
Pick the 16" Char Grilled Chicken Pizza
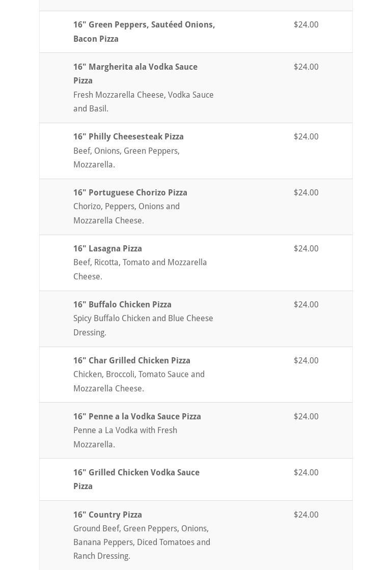(131, 361)
